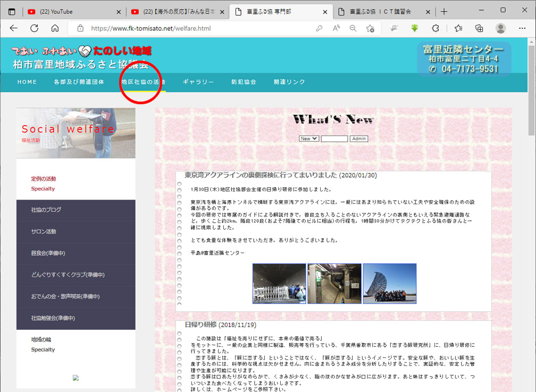Open the tab actions menu icon
Viewport: 536px width, 392px height.
pyautogui.click(x=12, y=12)
